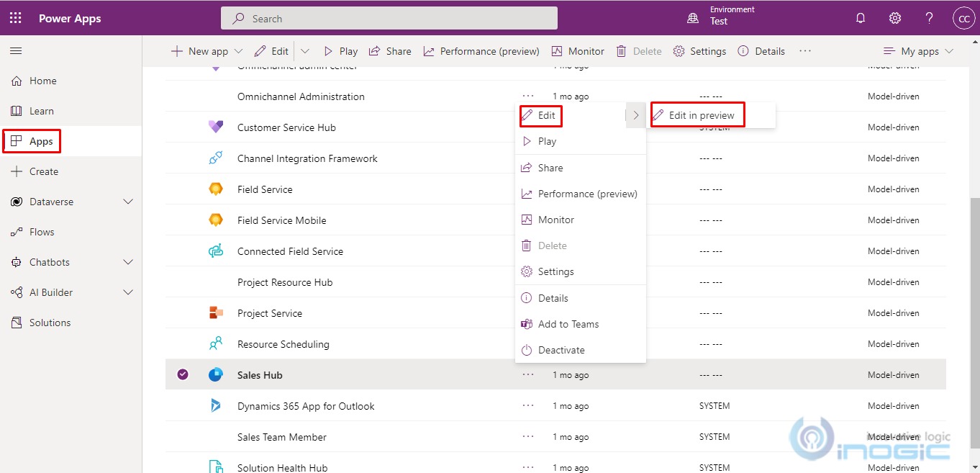Choose Performance (preview) in context menu
Viewport: 980px width, 473px height.
[581, 194]
